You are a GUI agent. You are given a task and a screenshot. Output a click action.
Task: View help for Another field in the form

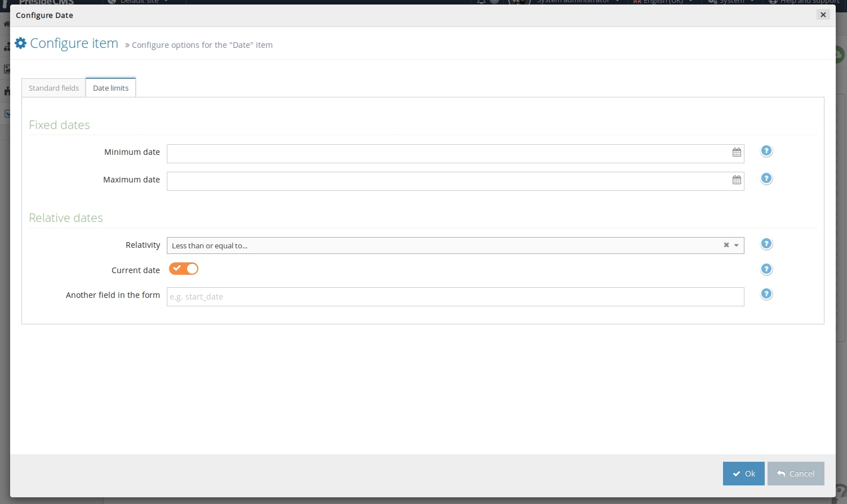(766, 294)
